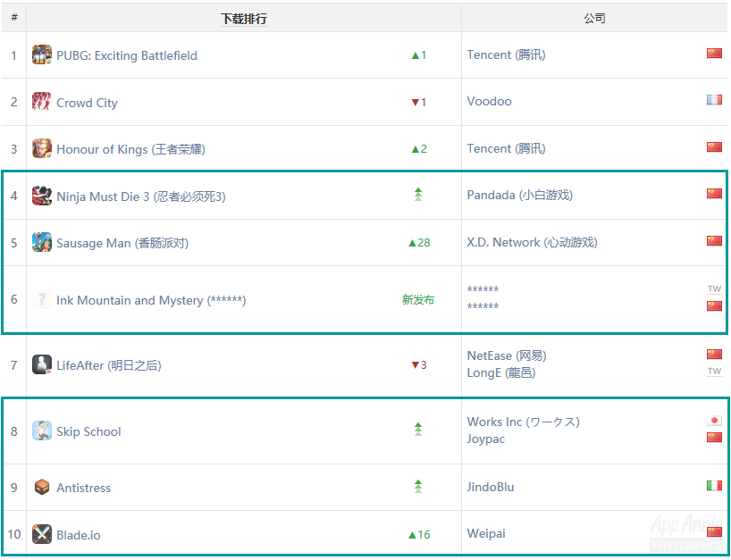Click the ▼3 change for LifeAfter
The image size is (731, 560).
point(418,364)
